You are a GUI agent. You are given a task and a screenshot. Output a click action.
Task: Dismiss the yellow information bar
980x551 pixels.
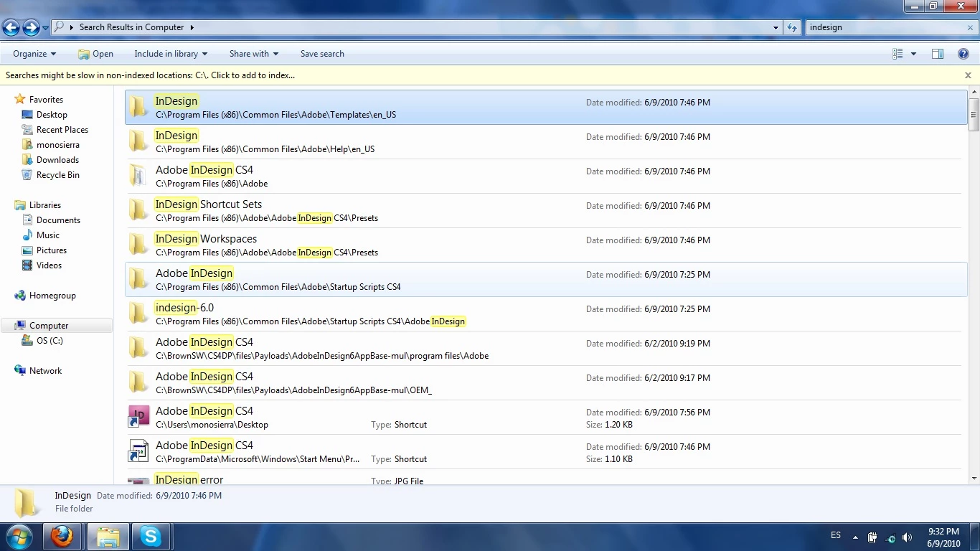pyautogui.click(x=968, y=75)
